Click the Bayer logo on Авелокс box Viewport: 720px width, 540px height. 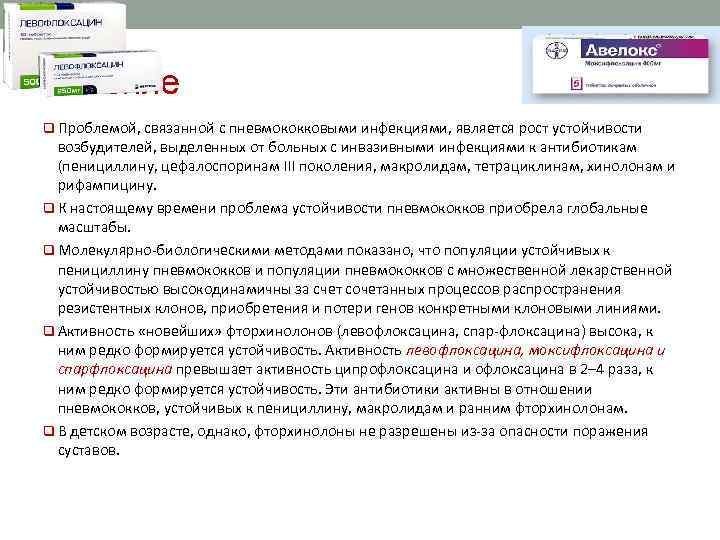click(557, 50)
